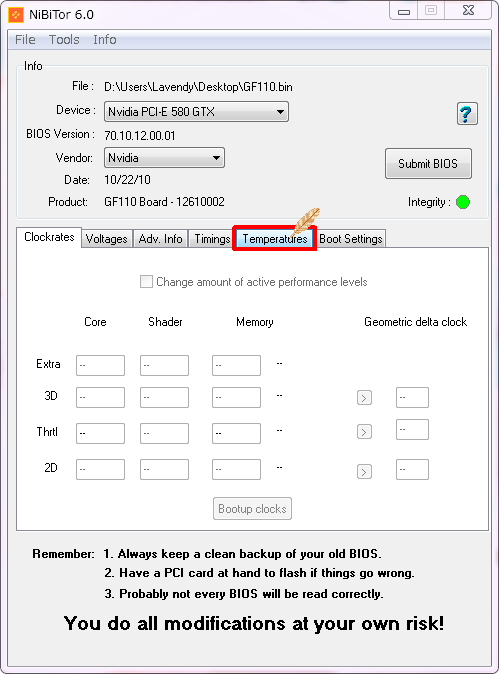Expand the Device dropdown showing Nvidia PCI-E 580 GTX

(x=196, y=112)
